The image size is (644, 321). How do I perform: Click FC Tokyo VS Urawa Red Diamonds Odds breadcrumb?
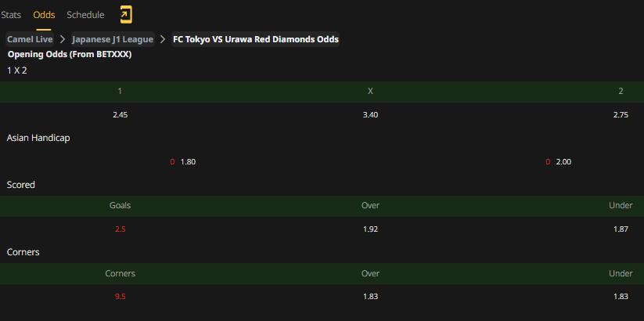pyautogui.click(x=255, y=39)
